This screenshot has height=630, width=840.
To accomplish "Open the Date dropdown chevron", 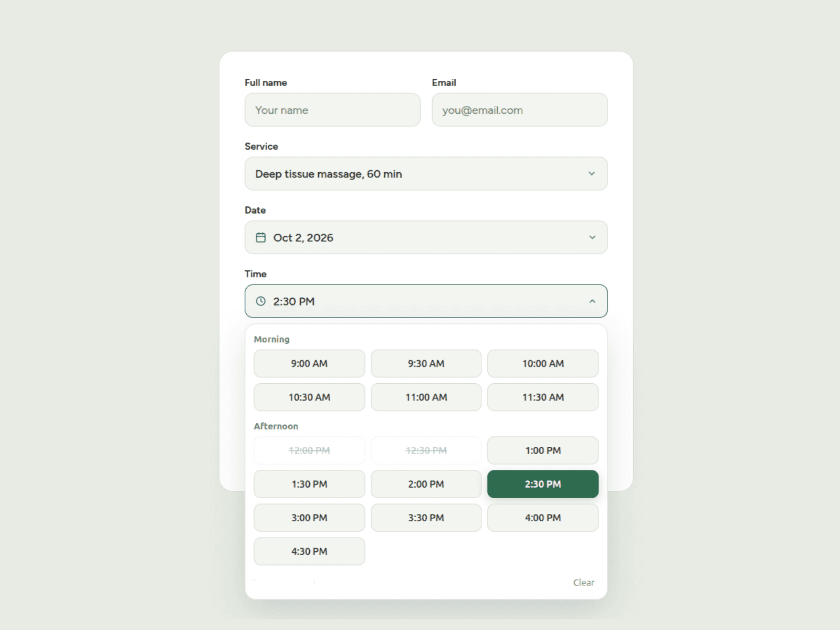I will 592,237.
